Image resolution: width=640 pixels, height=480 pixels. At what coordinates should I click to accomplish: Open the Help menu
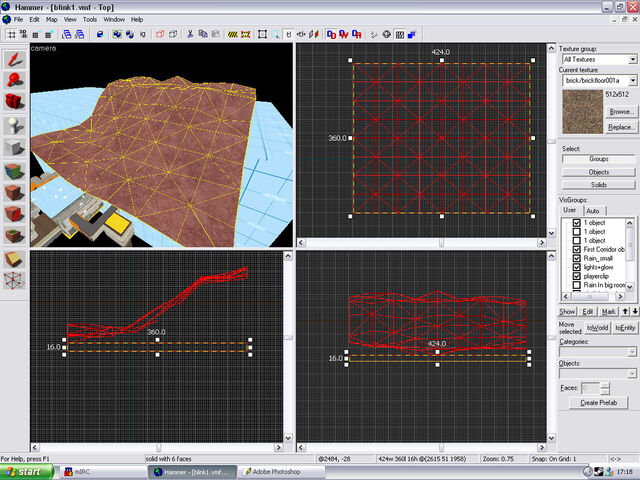tap(137, 20)
